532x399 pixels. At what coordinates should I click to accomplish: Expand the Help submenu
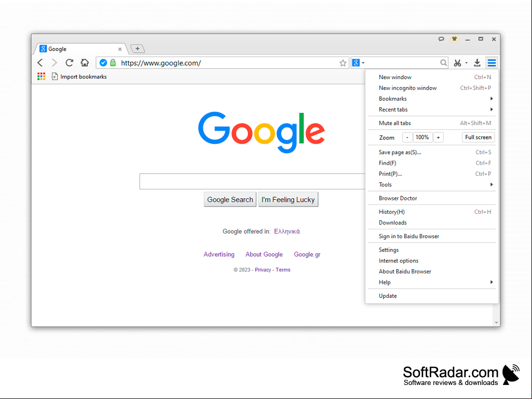point(432,282)
